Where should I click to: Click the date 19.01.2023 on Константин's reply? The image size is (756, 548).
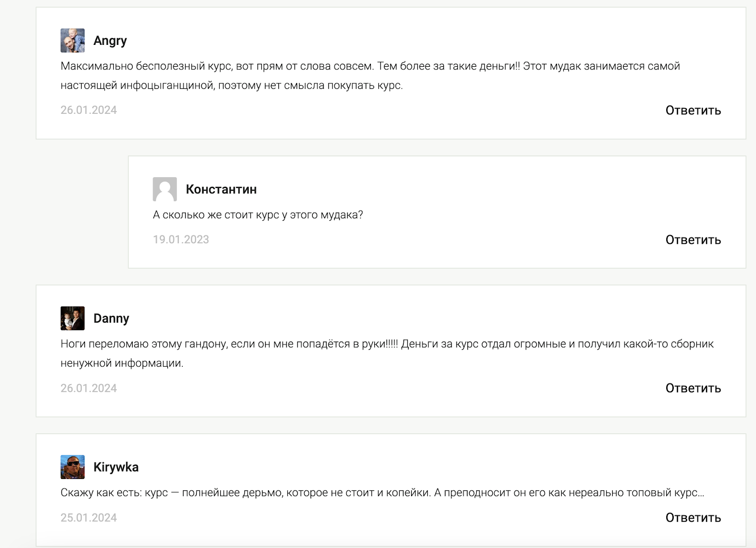pos(180,240)
